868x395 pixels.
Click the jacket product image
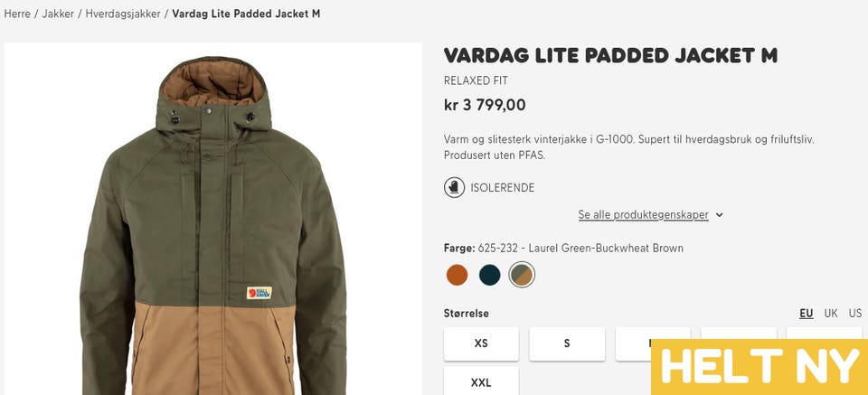[x=213, y=219]
